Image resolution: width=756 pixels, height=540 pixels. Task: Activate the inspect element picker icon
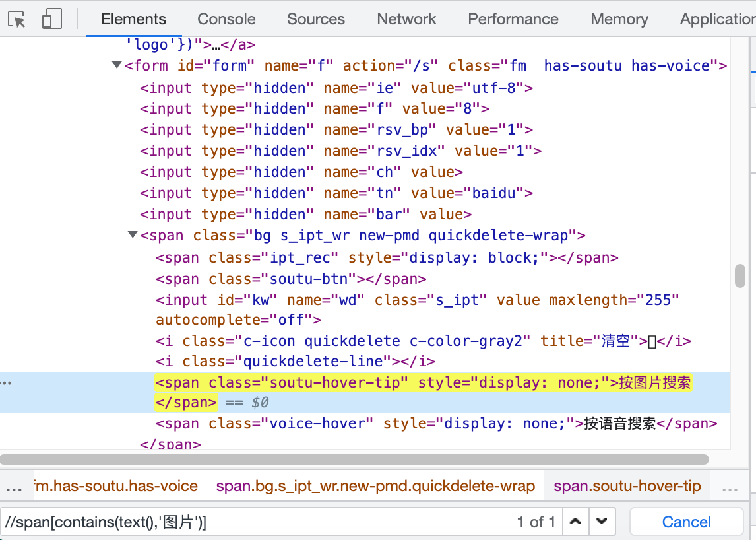coord(18,20)
